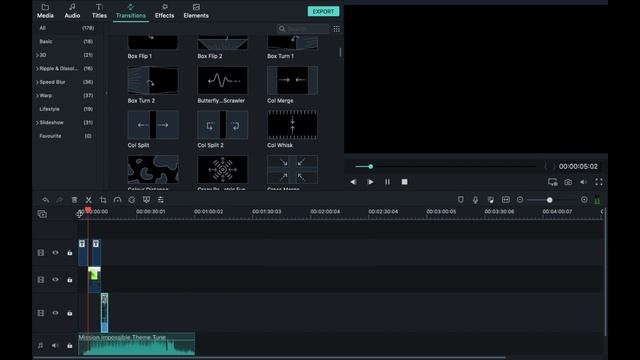Expand the 3D transitions category
This screenshot has height=360, width=640.
[37, 55]
